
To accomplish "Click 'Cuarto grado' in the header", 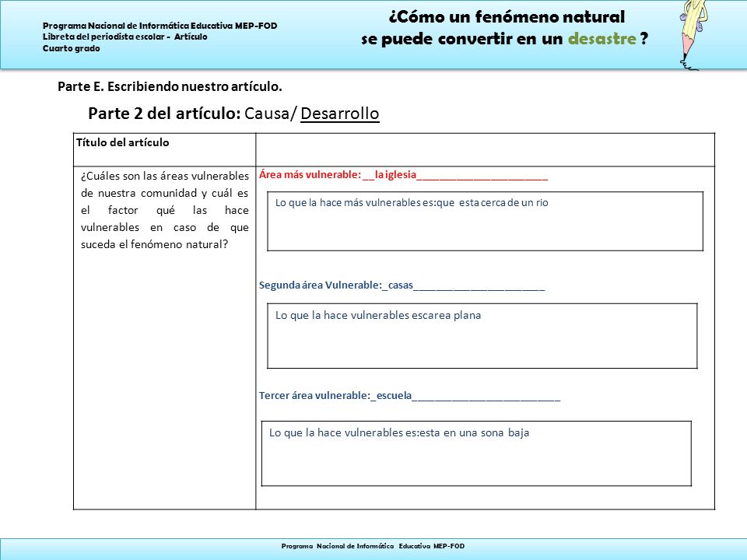I will (x=72, y=48).
